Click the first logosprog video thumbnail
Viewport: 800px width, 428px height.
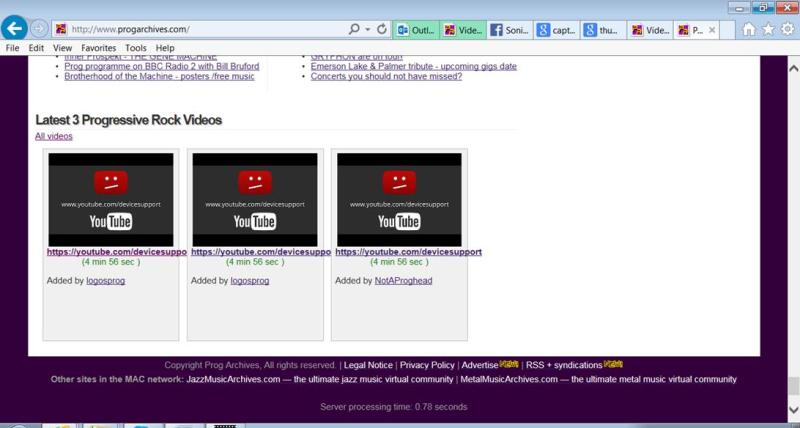coord(111,200)
